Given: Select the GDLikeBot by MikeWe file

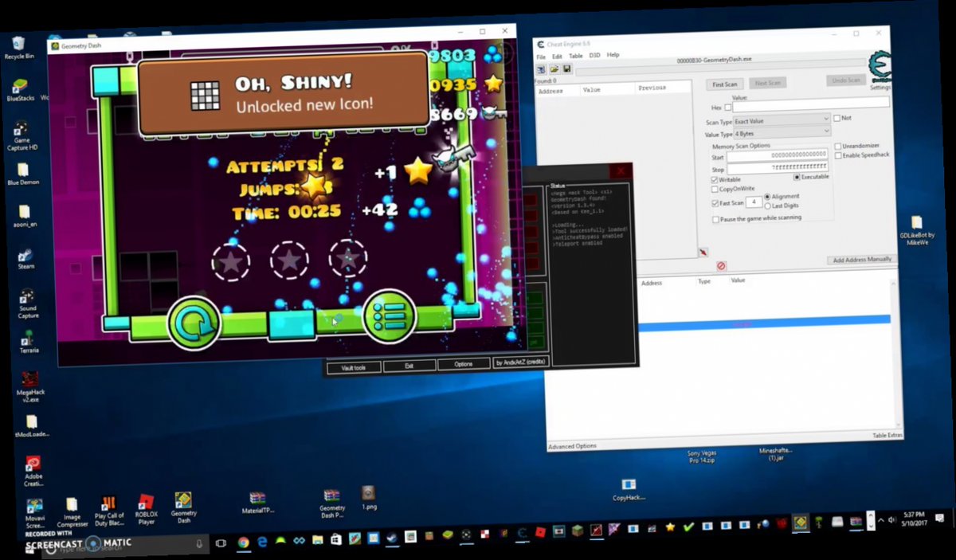Looking at the screenshot, I should click(x=916, y=229).
